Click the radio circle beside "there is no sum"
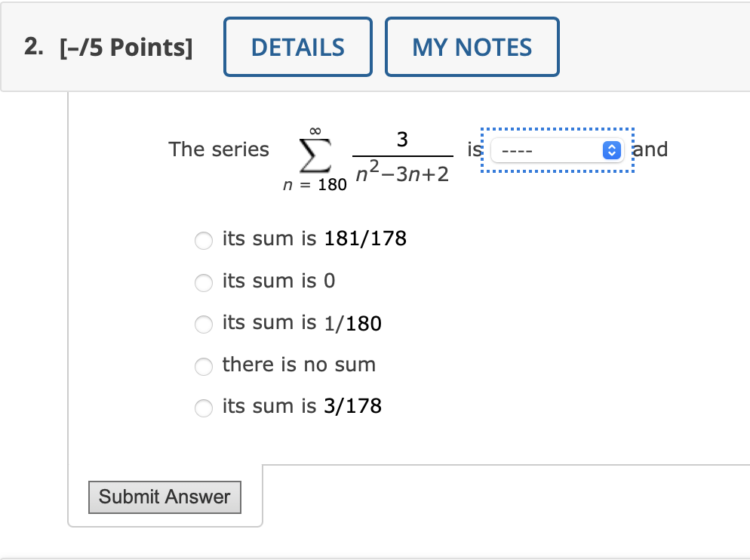Image resolution: width=750 pixels, height=560 pixels. 204,367
